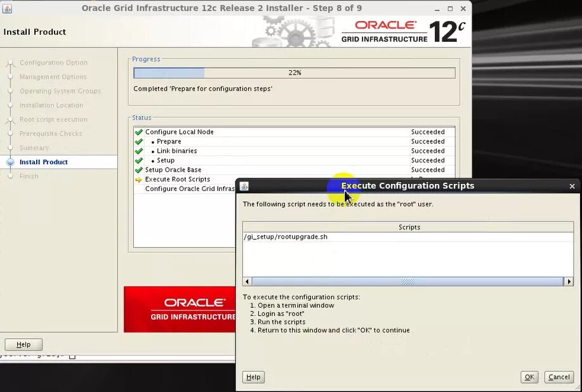Click the Oracle 12c logo in header
Viewport: 582px width, 392px height.
[x=403, y=32]
